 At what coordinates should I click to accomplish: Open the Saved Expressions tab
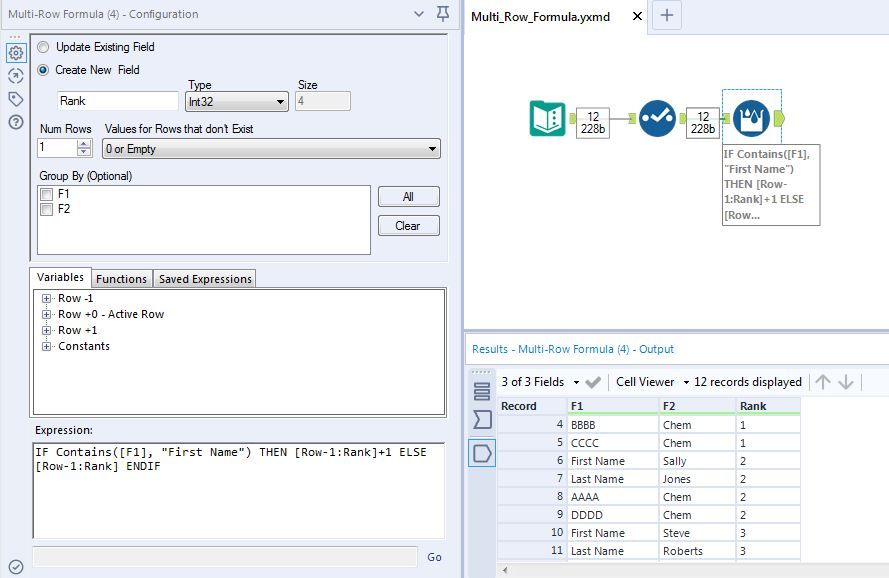(205, 279)
